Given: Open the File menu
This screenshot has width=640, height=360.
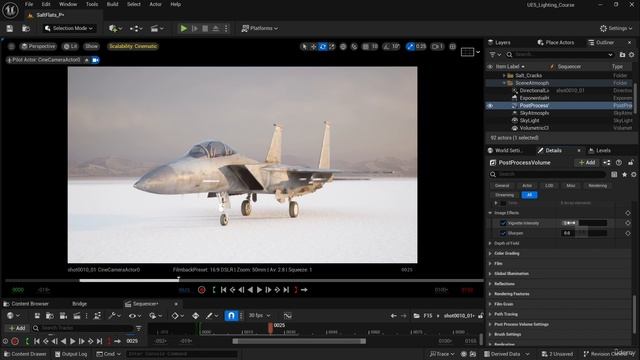Looking at the screenshot, I should pos(29,4).
